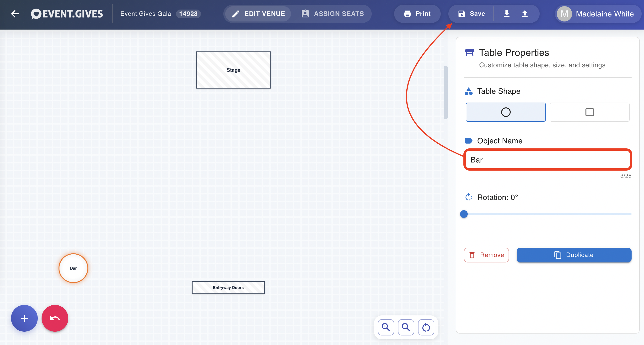Click the Table Properties heading
This screenshot has width=644, height=345.
coord(514,53)
